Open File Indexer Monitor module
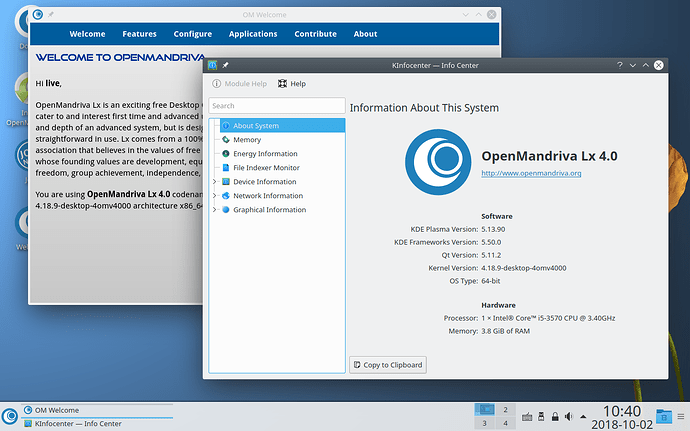This screenshot has height=431, width=690. click(266, 168)
